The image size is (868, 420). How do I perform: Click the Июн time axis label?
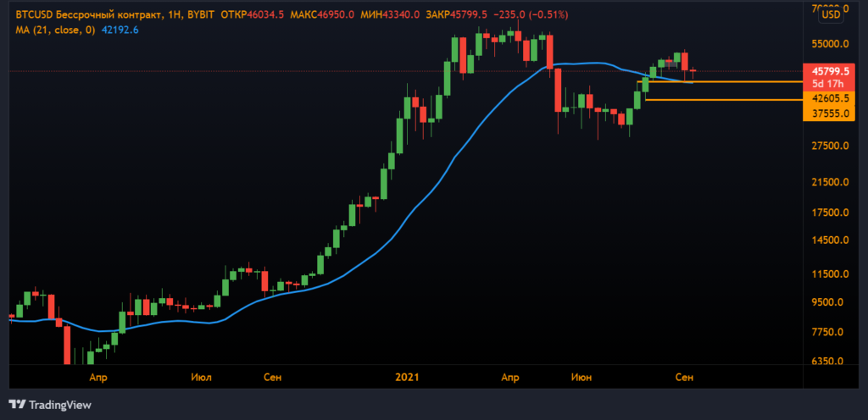point(581,378)
